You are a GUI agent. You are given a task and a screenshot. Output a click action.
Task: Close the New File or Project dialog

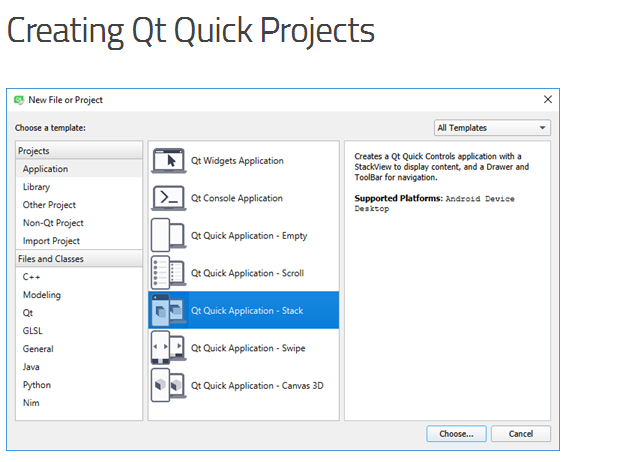click(548, 100)
